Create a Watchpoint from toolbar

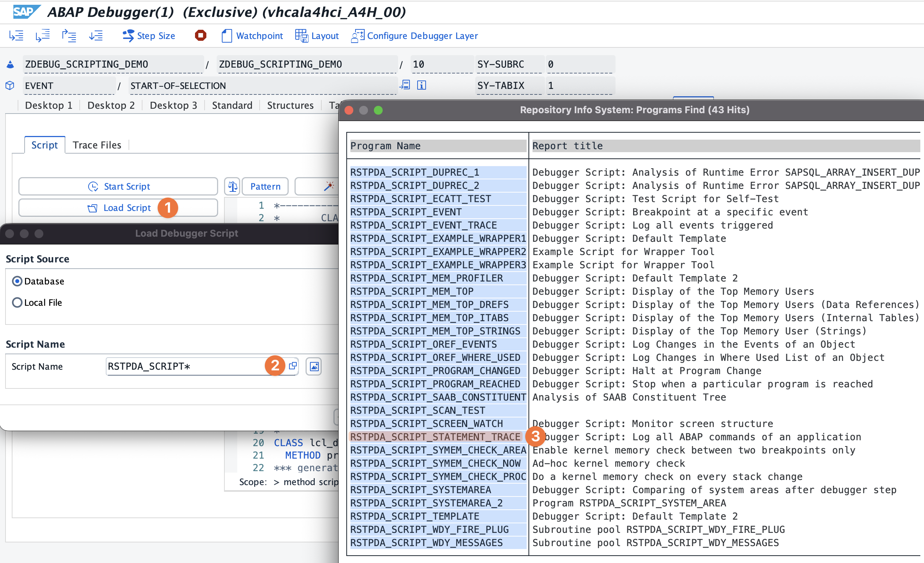click(252, 36)
